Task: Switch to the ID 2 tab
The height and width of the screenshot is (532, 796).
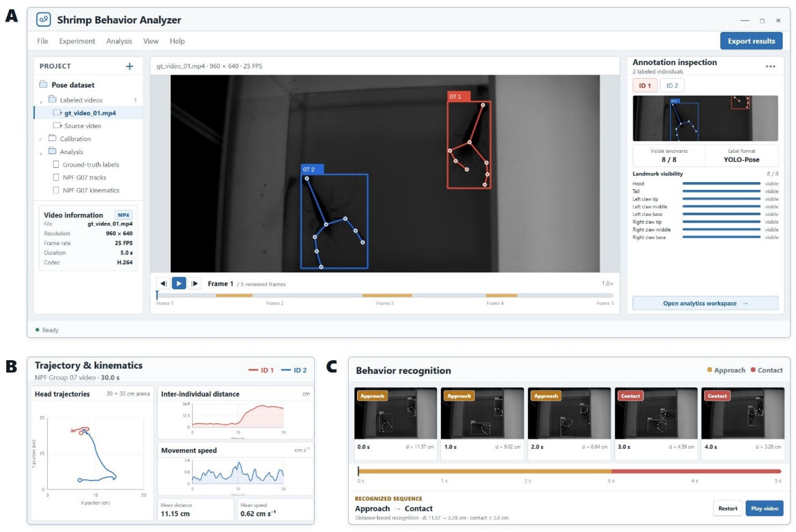Action: click(672, 86)
